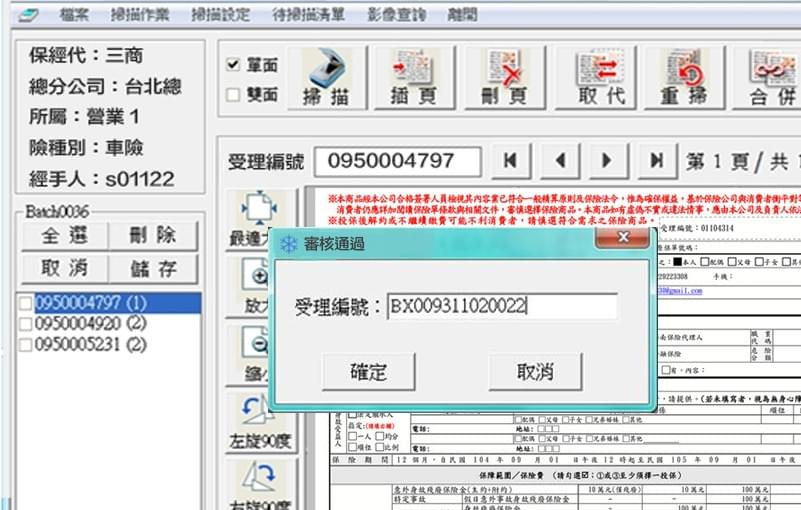Click the 合併 merge button
Screen dimensions: 801x510
pyautogui.click(x=769, y=78)
